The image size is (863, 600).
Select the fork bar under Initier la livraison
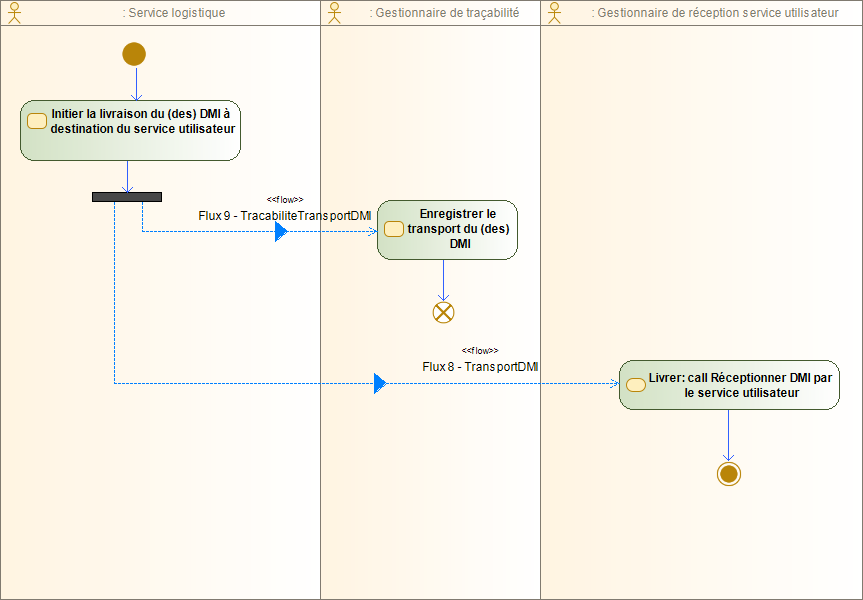[x=127, y=196]
